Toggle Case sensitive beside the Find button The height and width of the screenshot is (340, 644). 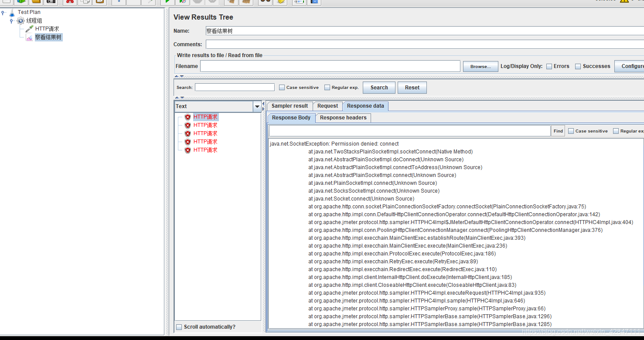click(571, 131)
